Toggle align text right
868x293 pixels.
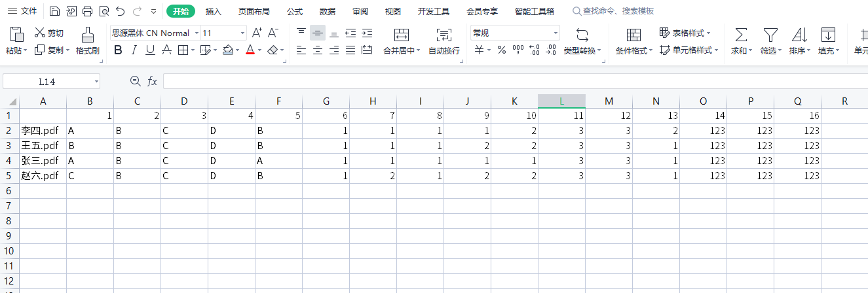point(334,50)
